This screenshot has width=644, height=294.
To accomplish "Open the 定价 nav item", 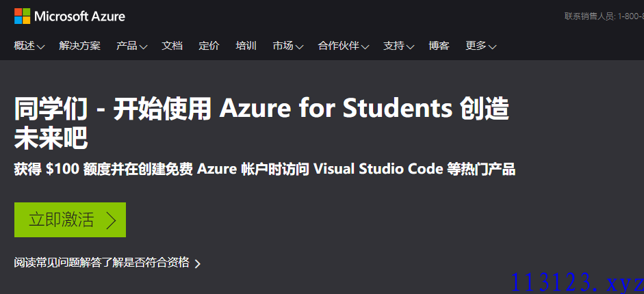I will (209, 46).
